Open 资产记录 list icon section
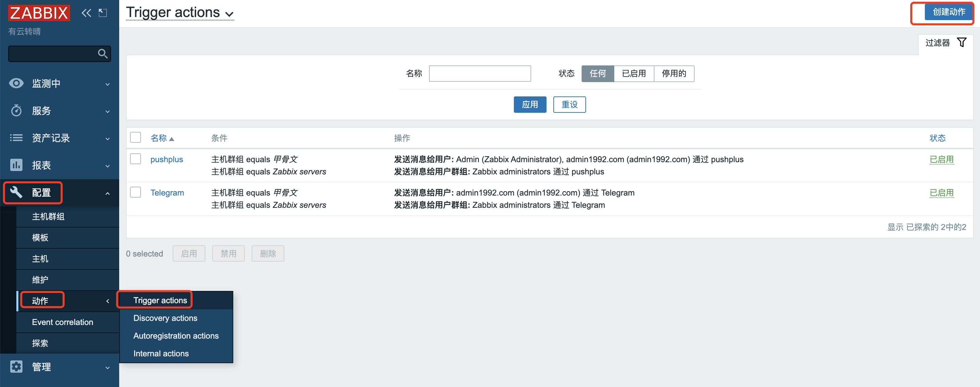Screen dimensions: 980x387 tap(16, 138)
